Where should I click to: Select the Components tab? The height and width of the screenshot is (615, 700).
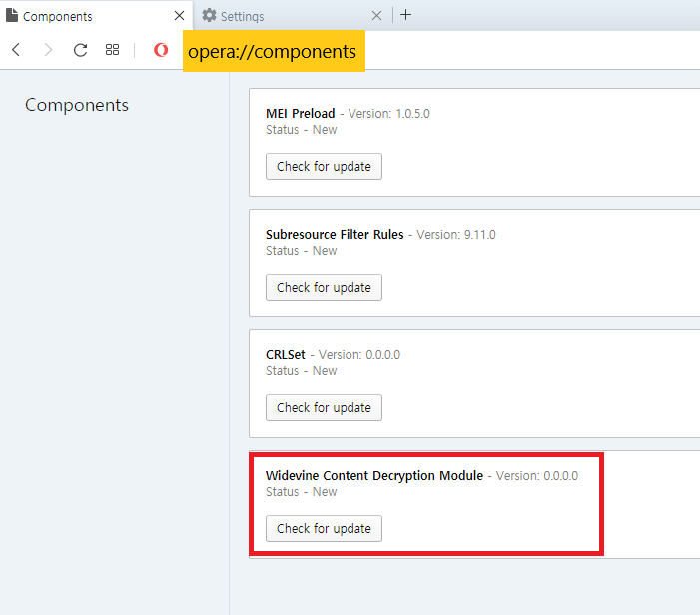coord(96,16)
